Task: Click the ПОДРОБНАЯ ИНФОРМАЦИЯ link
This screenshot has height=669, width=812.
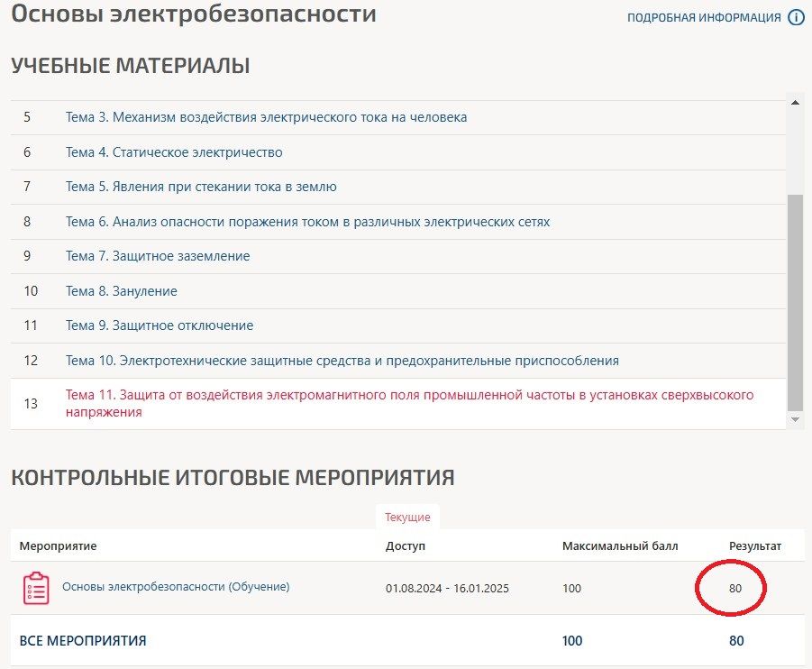Action: point(704,18)
